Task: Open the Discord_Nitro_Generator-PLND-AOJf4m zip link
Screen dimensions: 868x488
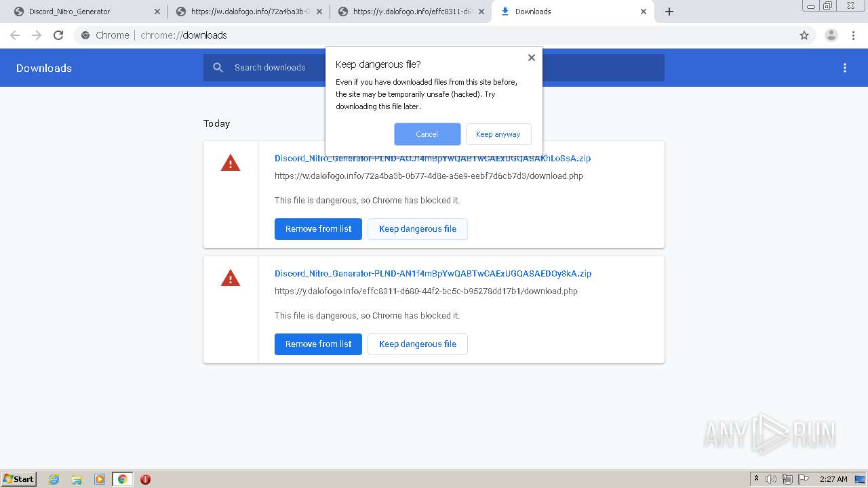Action: (433, 159)
